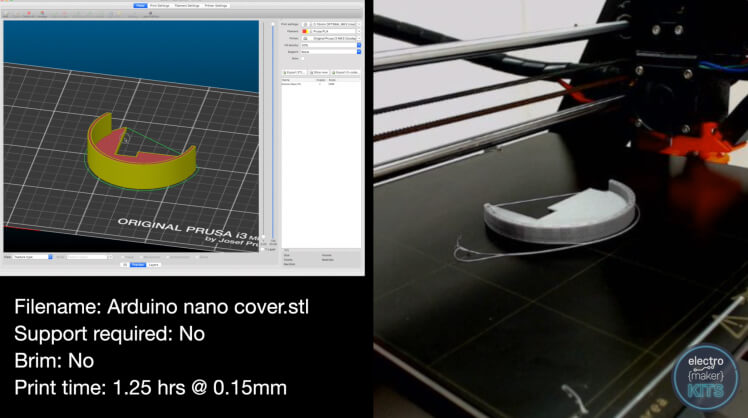Select the object row in the object list

[x=321, y=84]
